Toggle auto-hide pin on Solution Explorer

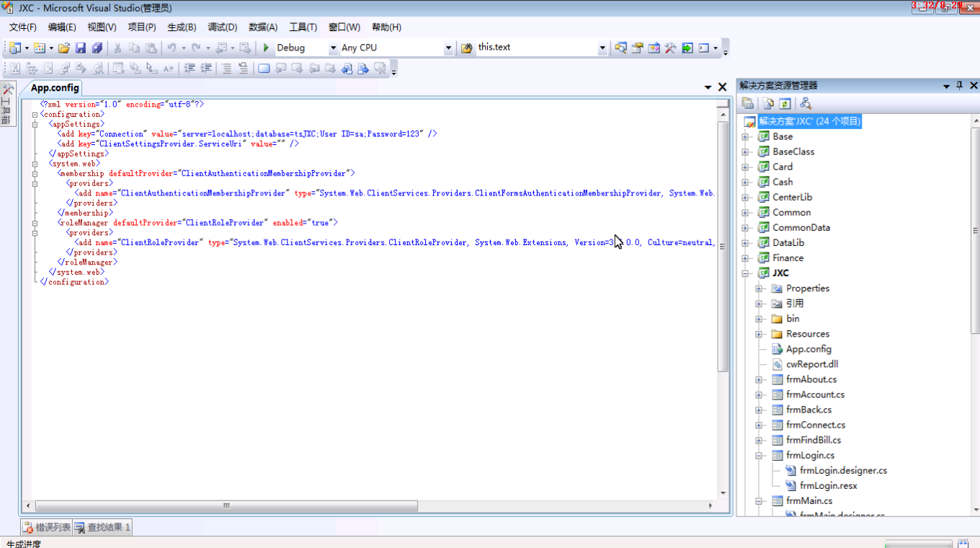[959, 85]
